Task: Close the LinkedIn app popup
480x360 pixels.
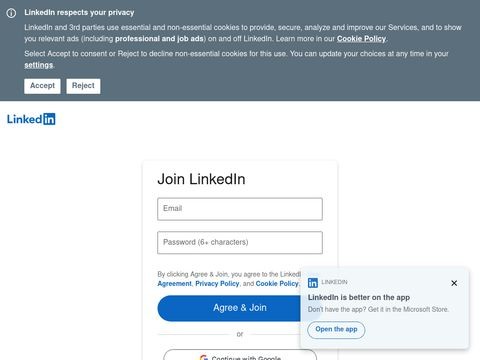Action: click(454, 283)
